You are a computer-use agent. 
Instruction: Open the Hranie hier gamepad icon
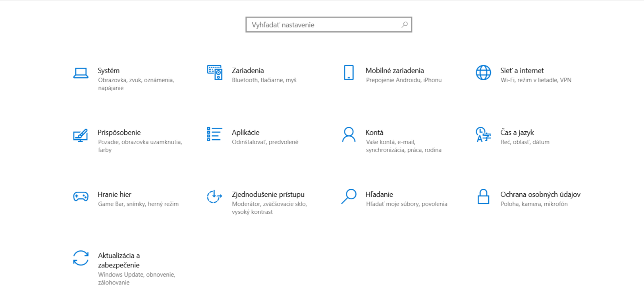(81, 196)
